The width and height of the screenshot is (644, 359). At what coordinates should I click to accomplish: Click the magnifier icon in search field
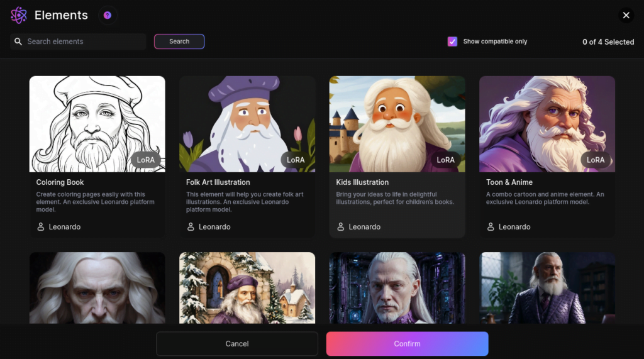click(x=18, y=41)
